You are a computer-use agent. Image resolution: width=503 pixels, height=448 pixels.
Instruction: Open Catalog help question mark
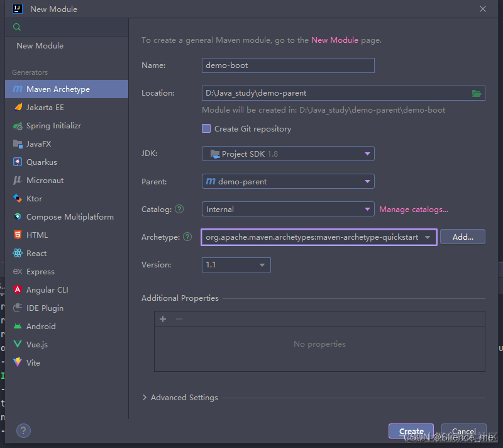[x=179, y=210]
